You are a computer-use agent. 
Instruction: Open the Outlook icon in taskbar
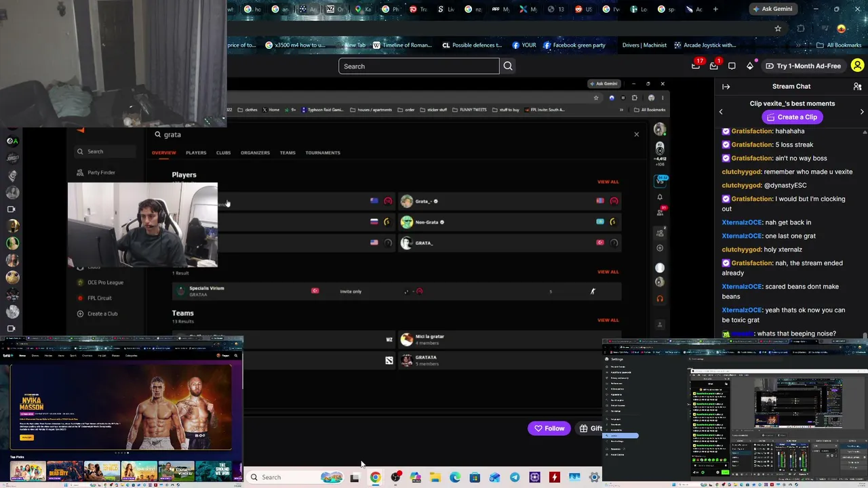coord(494,477)
